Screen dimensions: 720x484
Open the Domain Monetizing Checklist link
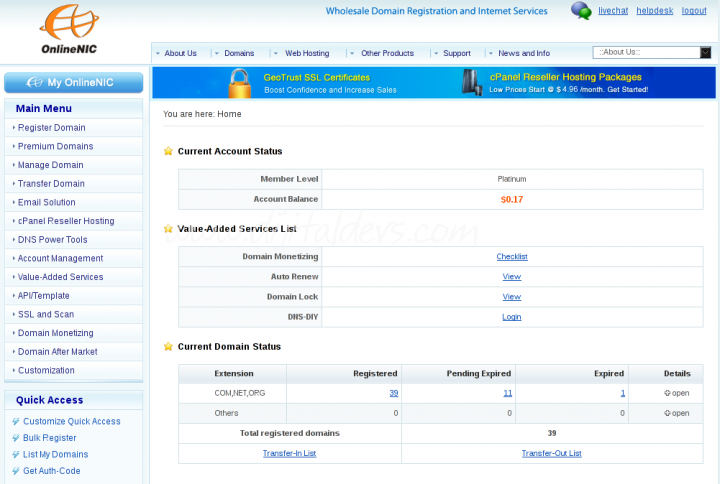[511, 257]
